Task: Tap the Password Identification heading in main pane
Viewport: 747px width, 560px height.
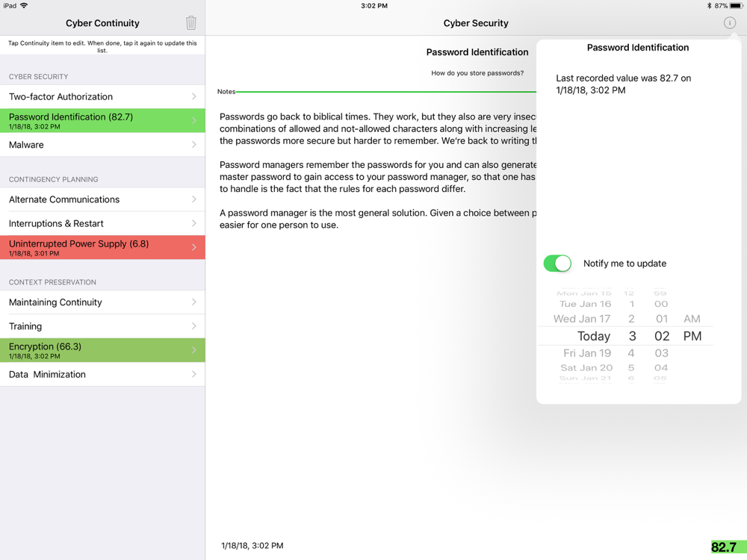Action: click(x=477, y=52)
